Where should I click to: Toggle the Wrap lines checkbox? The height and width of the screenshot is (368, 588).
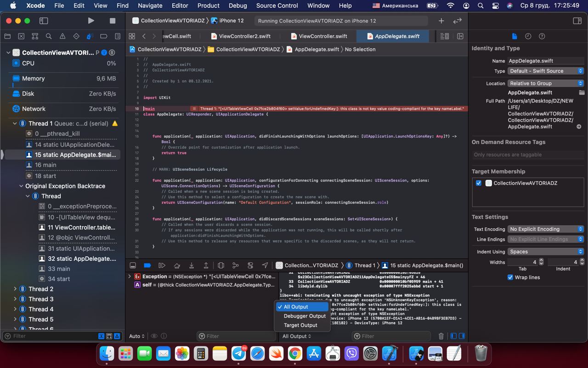tap(510, 277)
